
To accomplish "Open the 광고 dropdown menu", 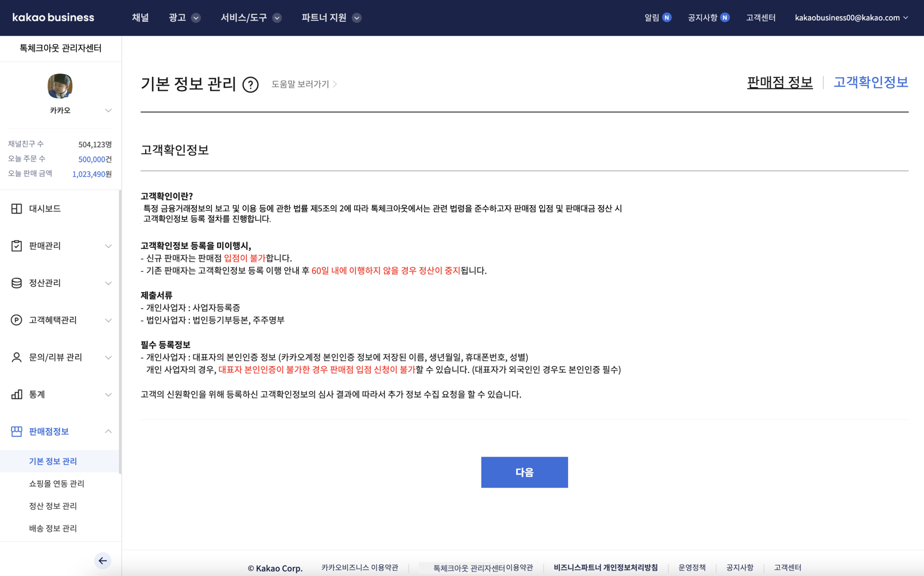I will (184, 18).
